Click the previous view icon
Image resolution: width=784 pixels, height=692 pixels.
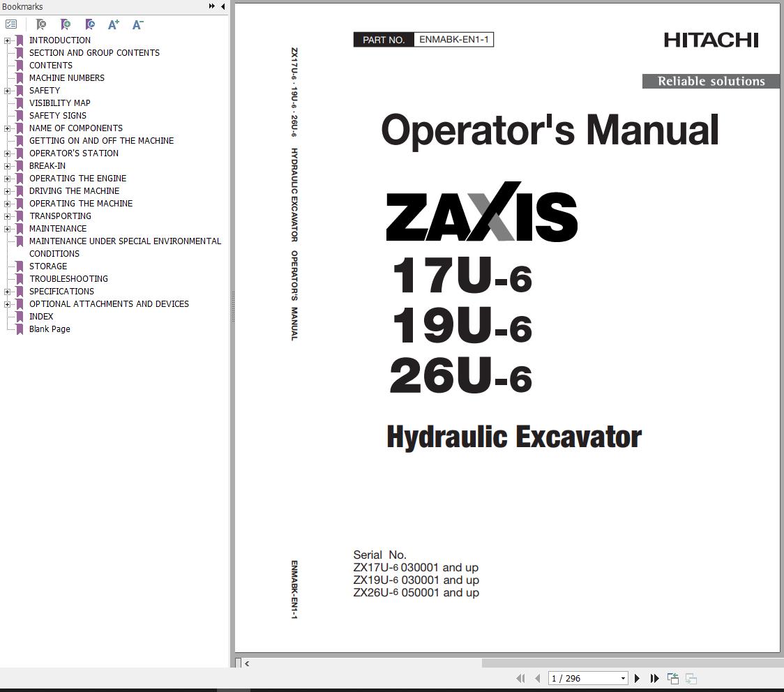point(673,679)
